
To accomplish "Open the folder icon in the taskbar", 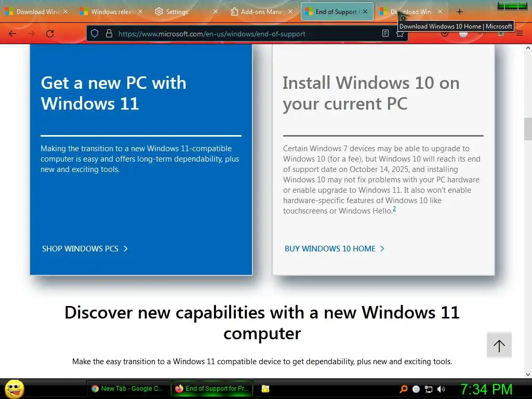I will tap(265, 389).
